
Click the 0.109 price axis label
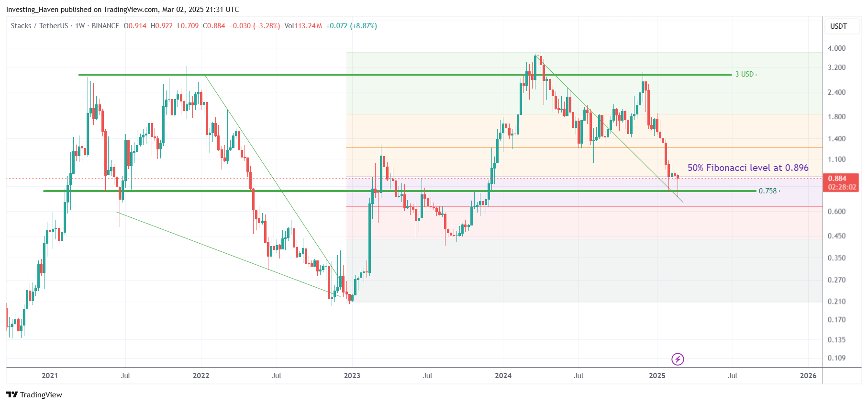tap(836, 358)
